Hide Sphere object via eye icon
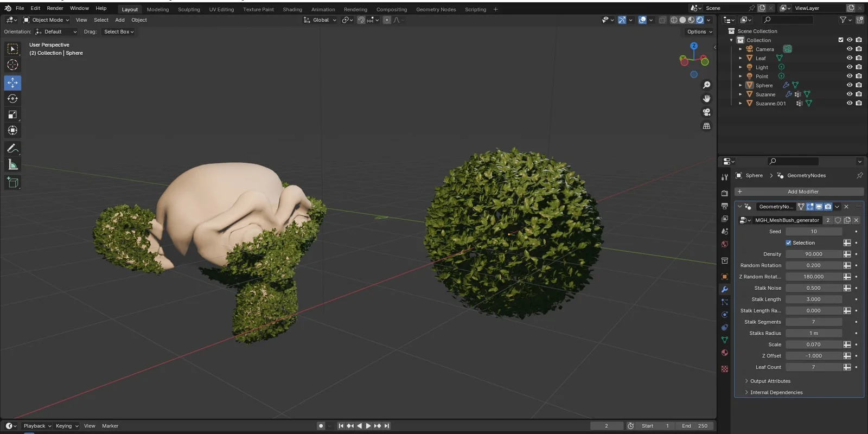 point(850,85)
